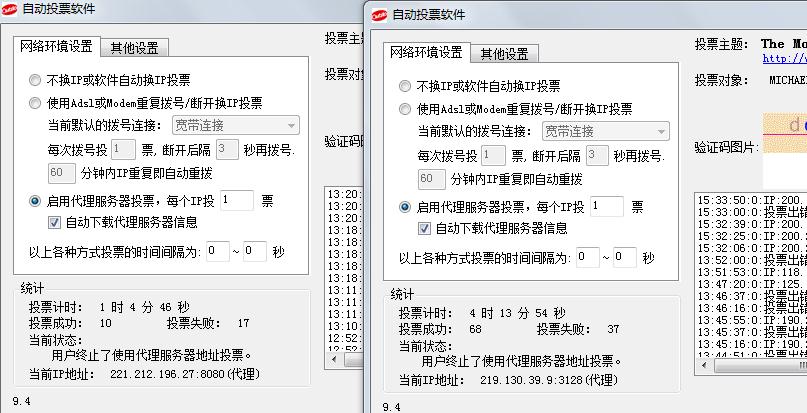Viewport: 807px width, 413px height.
Task: Click the interval maximum field in back window
Action: [x=255, y=251]
